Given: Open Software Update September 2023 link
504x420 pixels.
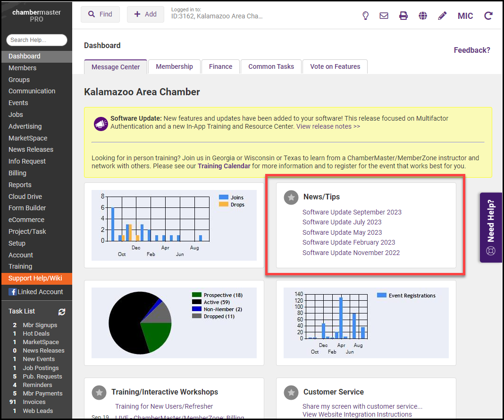Looking at the screenshot, I should click(x=352, y=212).
